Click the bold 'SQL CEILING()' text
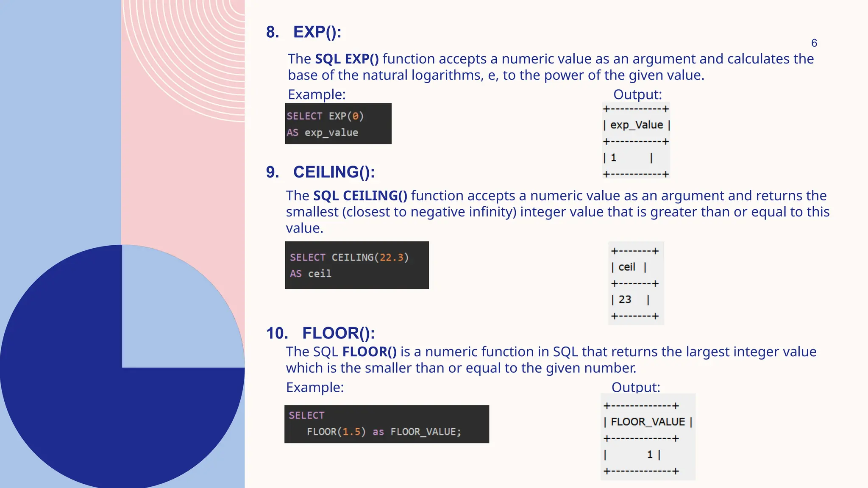 click(x=360, y=196)
